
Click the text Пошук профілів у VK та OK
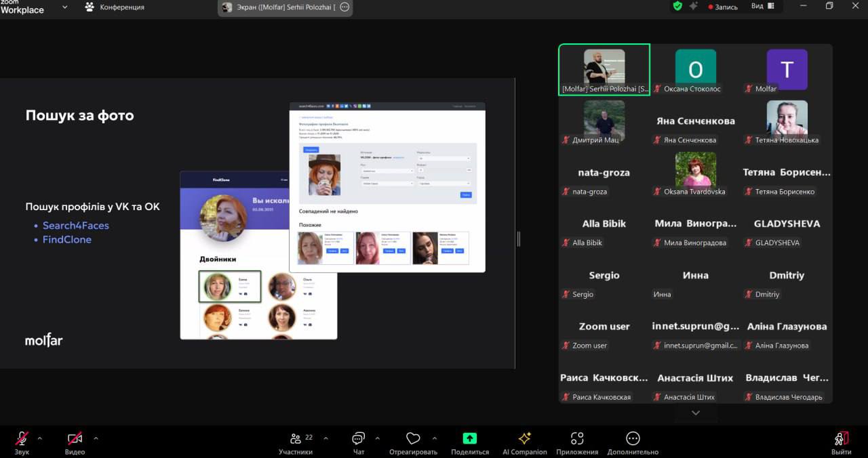93,207
